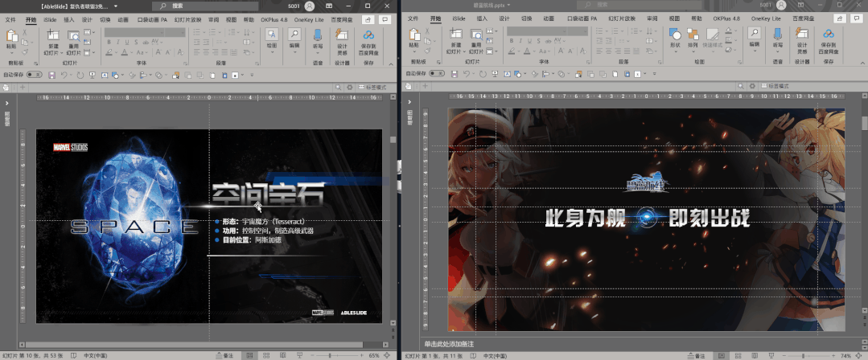Switch to Normal view in left status bar

pos(249,355)
